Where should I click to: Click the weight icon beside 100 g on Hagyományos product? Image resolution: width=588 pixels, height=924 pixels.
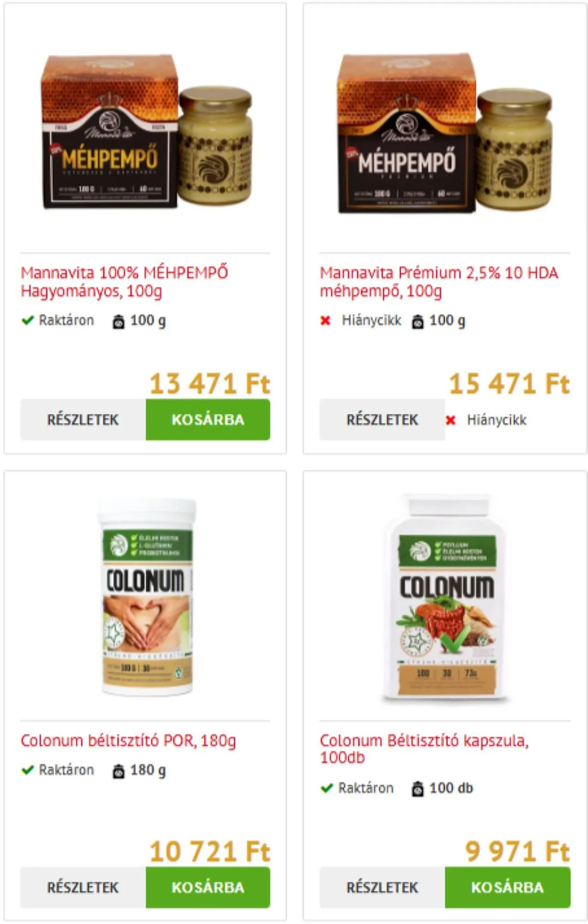[x=118, y=321]
